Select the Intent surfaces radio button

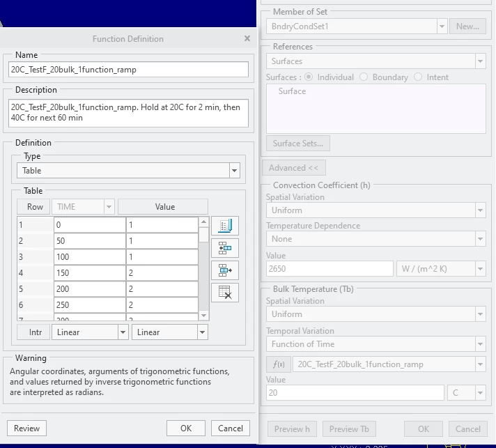click(418, 77)
